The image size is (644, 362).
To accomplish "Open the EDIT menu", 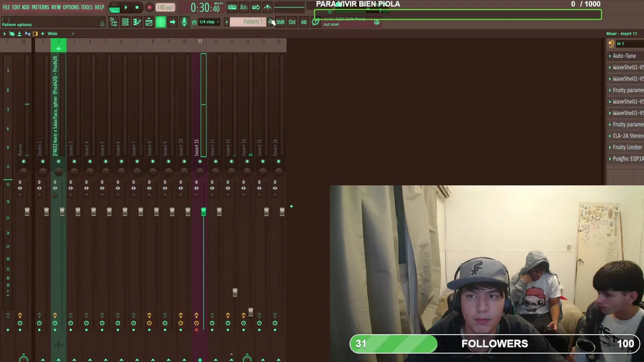I will point(16,8).
